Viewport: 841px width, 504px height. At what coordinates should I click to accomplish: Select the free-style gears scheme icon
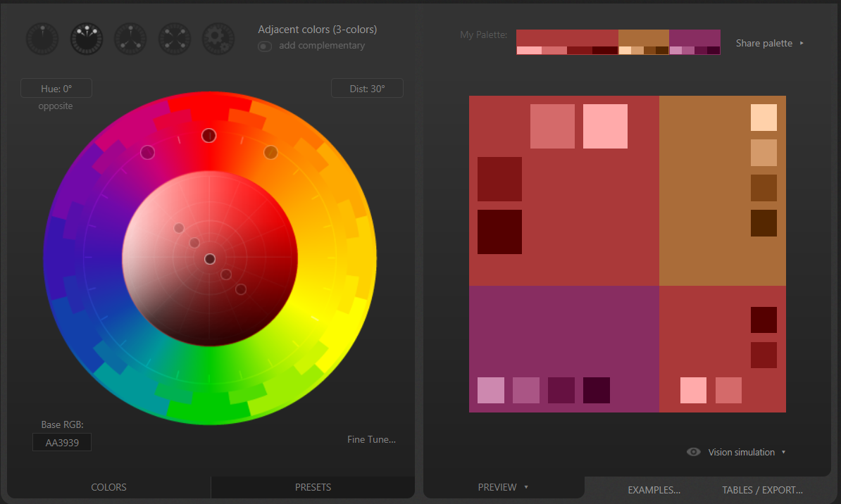[x=218, y=39]
